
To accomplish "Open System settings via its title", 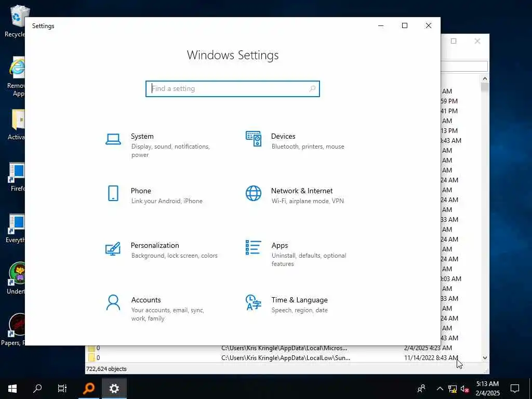I will pyautogui.click(x=142, y=136).
